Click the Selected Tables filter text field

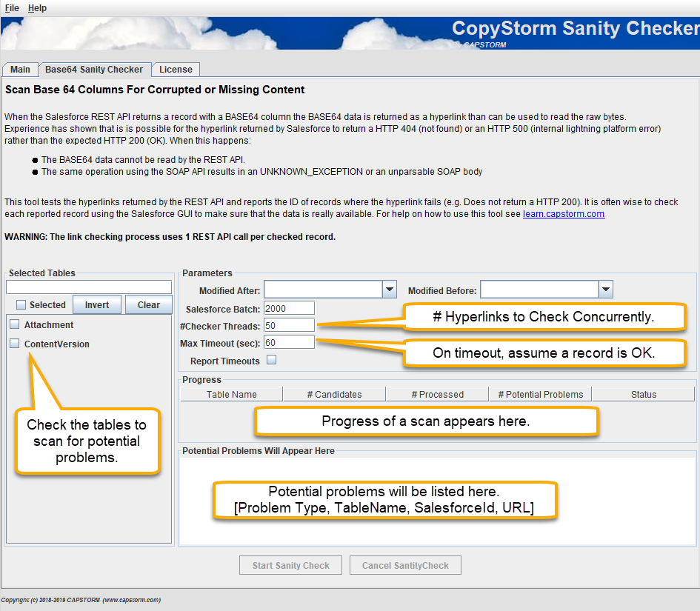(89, 287)
